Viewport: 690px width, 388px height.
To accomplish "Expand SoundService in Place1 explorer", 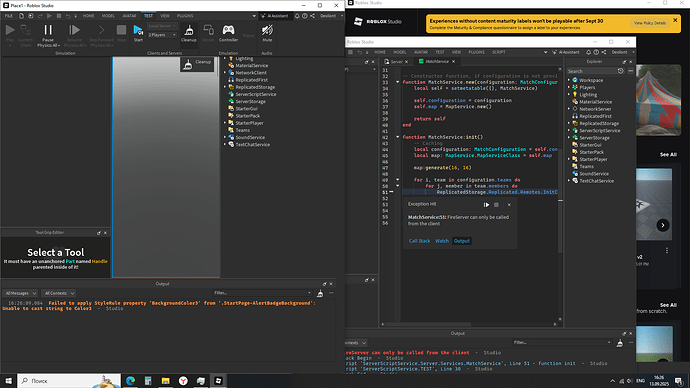I will click(x=225, y=137).
